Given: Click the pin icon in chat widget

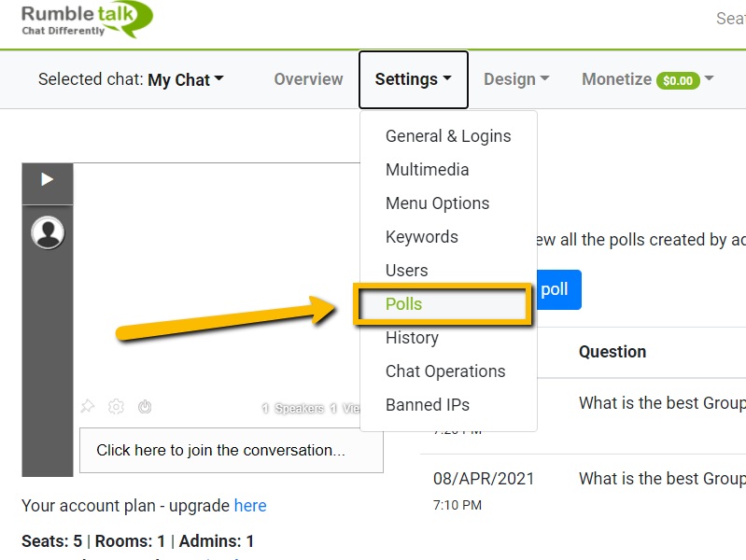Looking at the screenshot, I should 88,407.
